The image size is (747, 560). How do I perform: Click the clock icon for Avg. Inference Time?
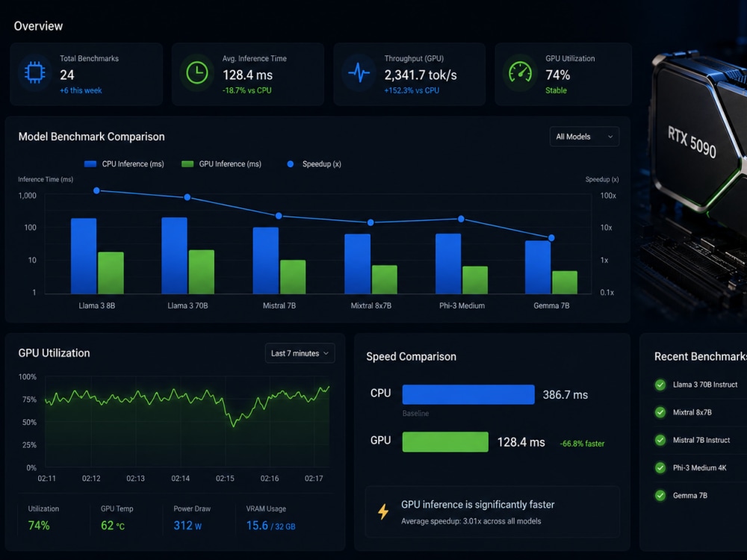tap(196, 73)
